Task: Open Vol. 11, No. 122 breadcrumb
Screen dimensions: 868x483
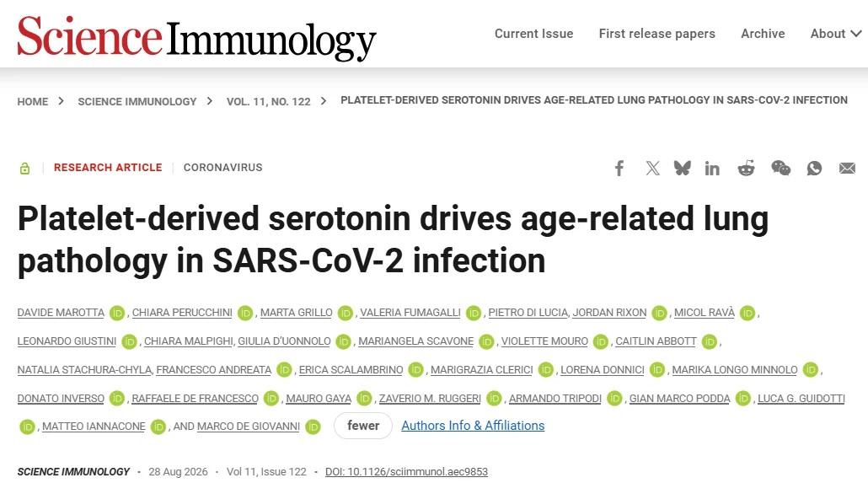Action: click(269, 102)
